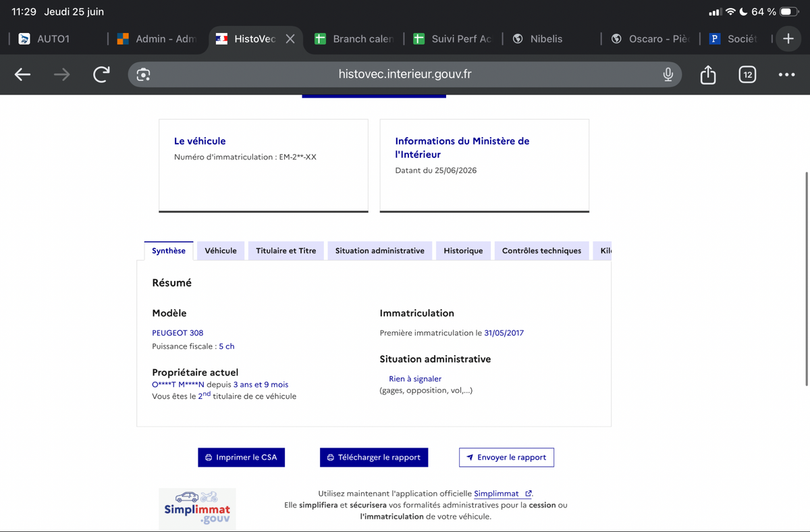Click the Simplimmat.gouv logo image
This screenshot has width=810, height=532.
197,508
